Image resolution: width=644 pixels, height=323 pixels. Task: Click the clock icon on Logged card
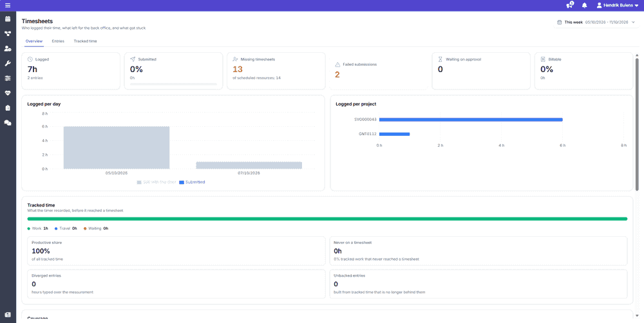[30, 59]
